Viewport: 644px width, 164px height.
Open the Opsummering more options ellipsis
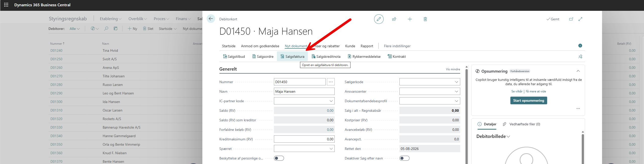(x=578, y=108)
